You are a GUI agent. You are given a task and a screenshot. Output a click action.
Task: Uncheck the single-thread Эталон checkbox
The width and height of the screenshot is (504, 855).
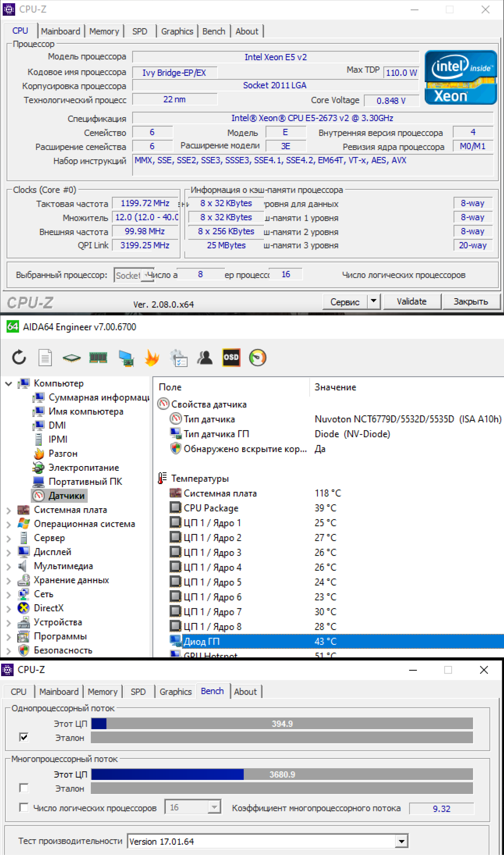click(x=24, y=737)
